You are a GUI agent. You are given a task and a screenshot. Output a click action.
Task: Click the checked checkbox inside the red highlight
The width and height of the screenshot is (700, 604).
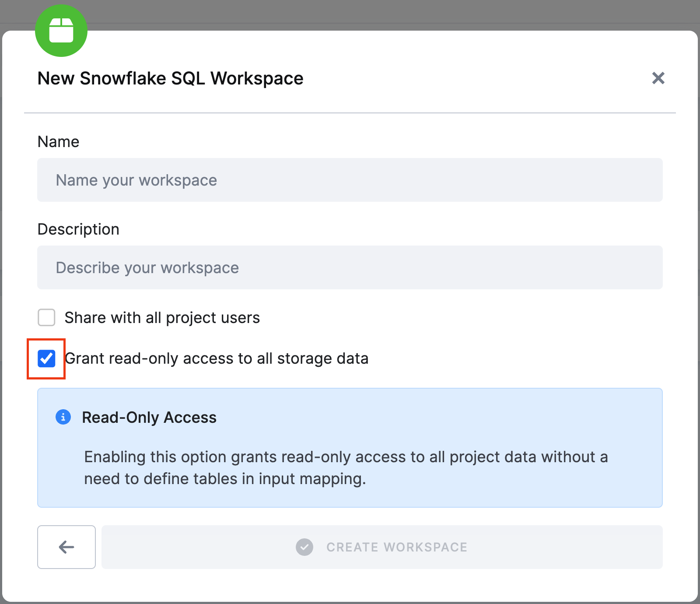tap(46, 358)
